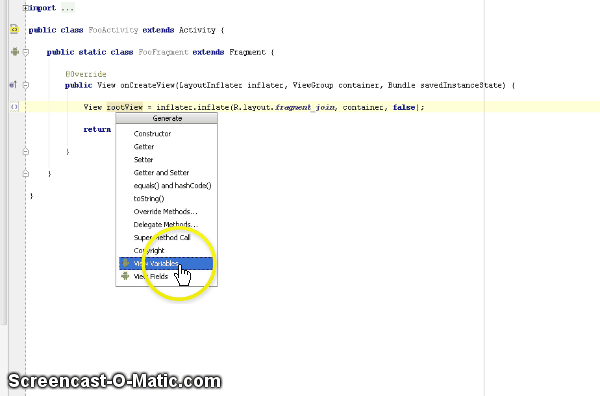
Task: Choose Getter in Generate popup
Action: [144, 147]
